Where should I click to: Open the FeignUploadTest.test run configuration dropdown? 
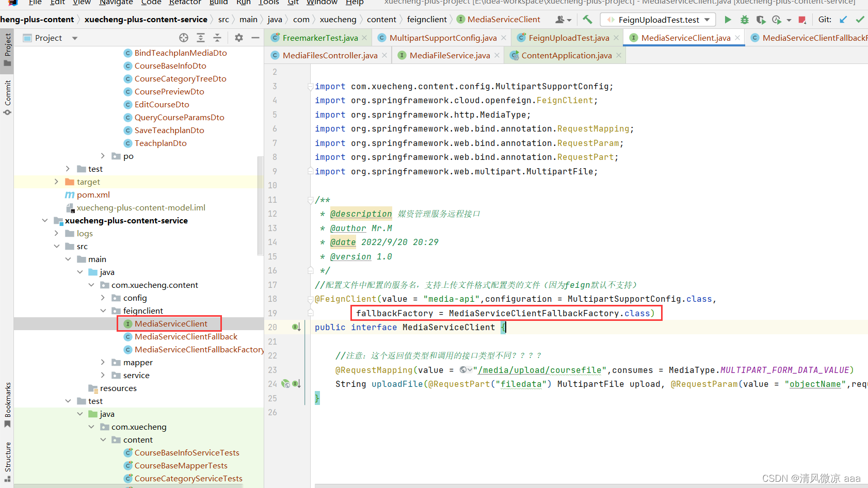point(659,20)
